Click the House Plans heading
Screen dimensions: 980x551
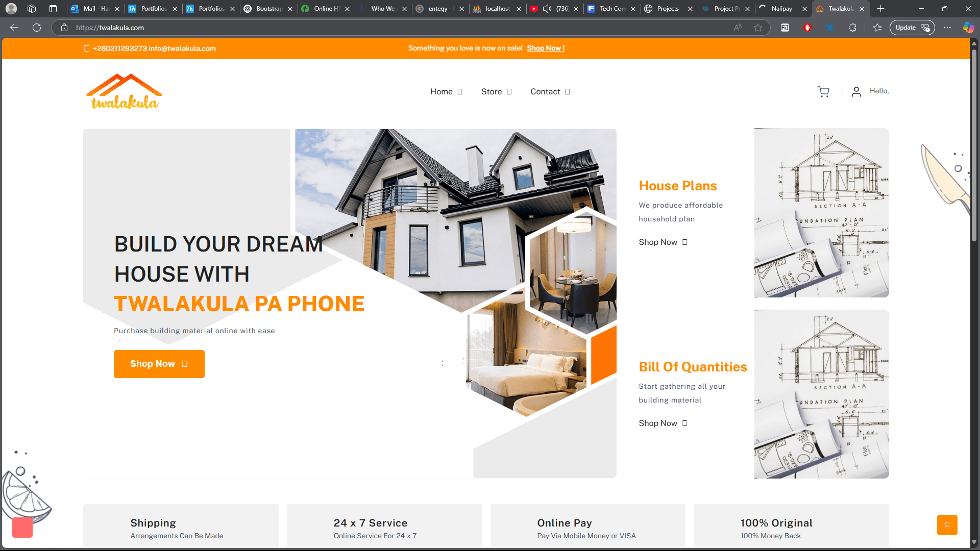[x=678, y=186]
